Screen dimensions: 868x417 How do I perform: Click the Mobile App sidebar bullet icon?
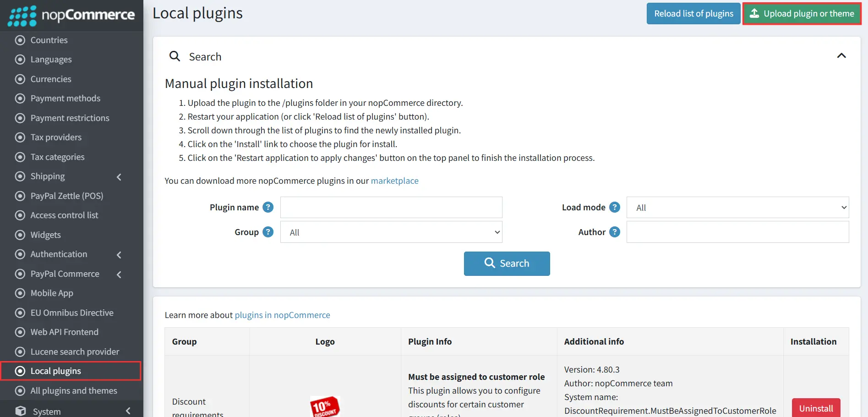click(x=20, y=293)
